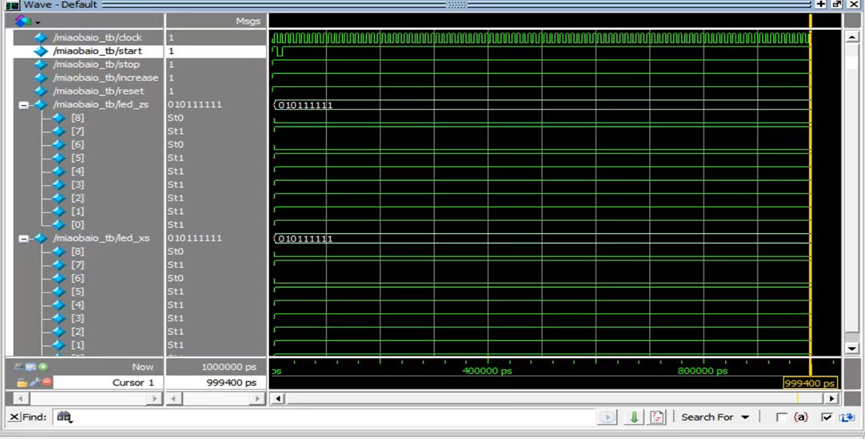Click the yellow 999400 ps cursor marker
Image resolution: width=865 pixels, height=439 pixels.
810,383
